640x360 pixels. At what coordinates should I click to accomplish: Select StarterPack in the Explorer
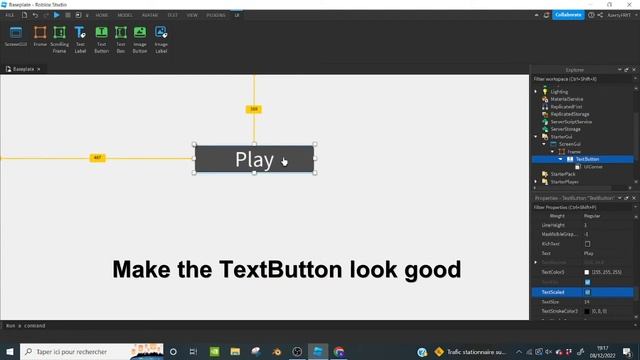(x=562, y=174)
